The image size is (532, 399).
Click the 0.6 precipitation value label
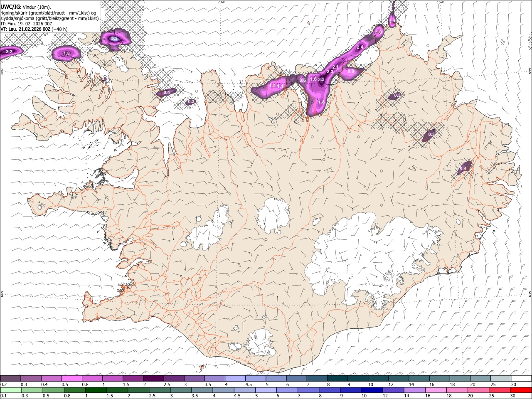303,81
